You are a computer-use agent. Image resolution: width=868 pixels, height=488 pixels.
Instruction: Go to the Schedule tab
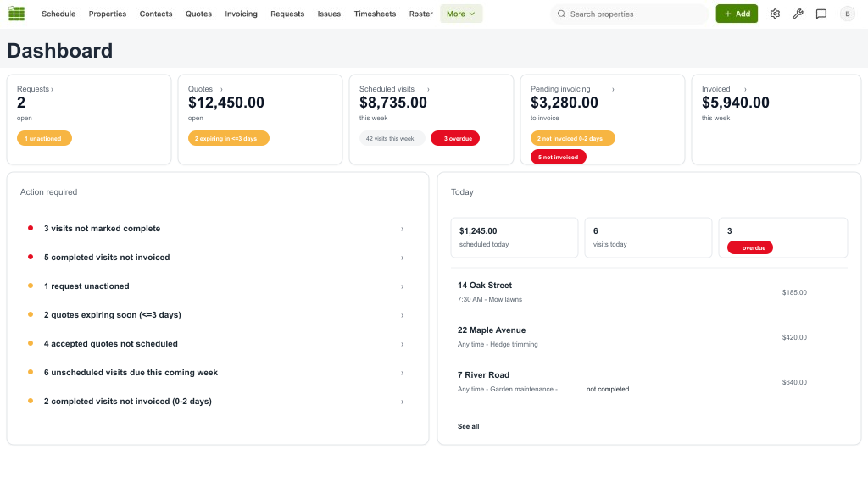pos(58,14)
